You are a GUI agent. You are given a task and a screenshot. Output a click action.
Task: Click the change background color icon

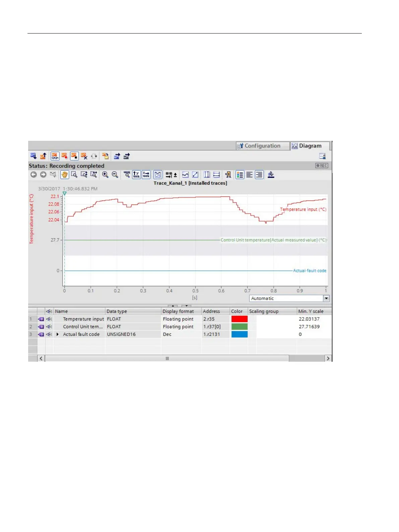coord(271,175)
